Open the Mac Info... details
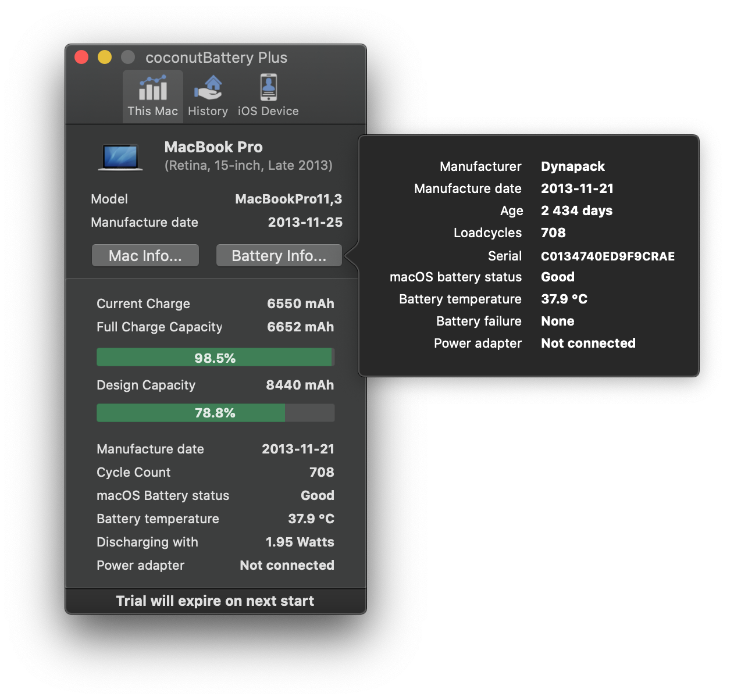The width and height of the screenshot is (741, 700). point(145,255)
